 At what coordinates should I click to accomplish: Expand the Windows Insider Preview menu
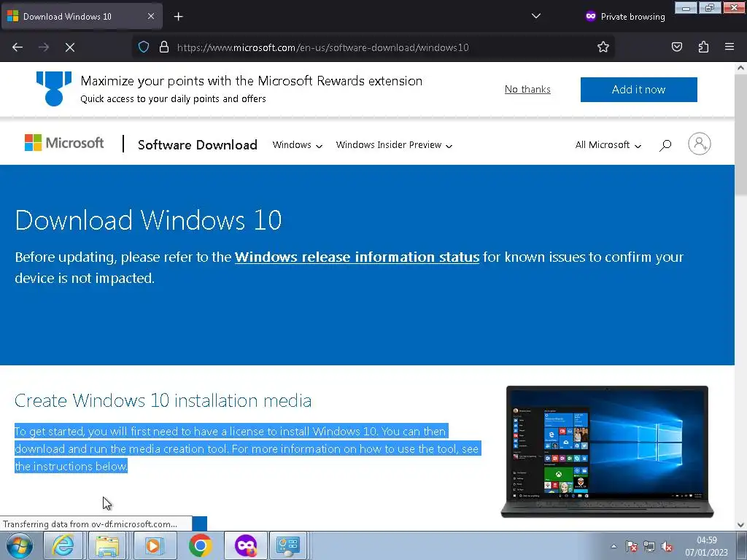pos(394,145)
